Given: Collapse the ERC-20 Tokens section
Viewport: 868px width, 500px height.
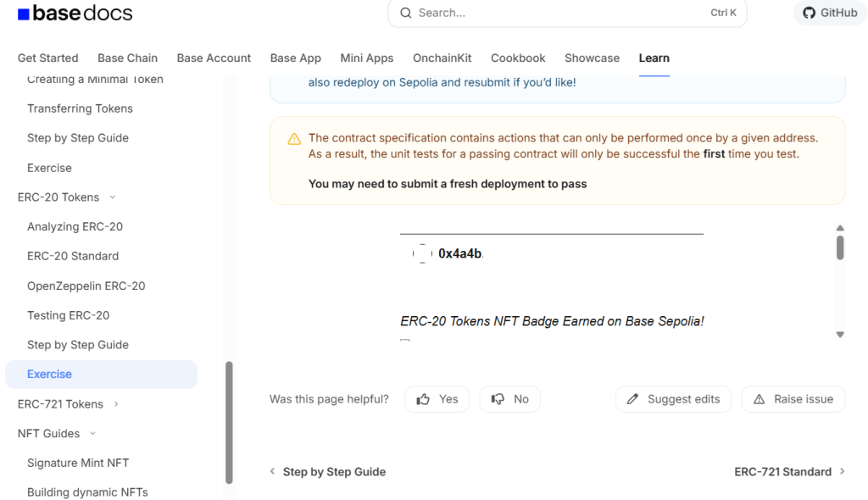Looking at the screenshot, I should pos(113,197).
